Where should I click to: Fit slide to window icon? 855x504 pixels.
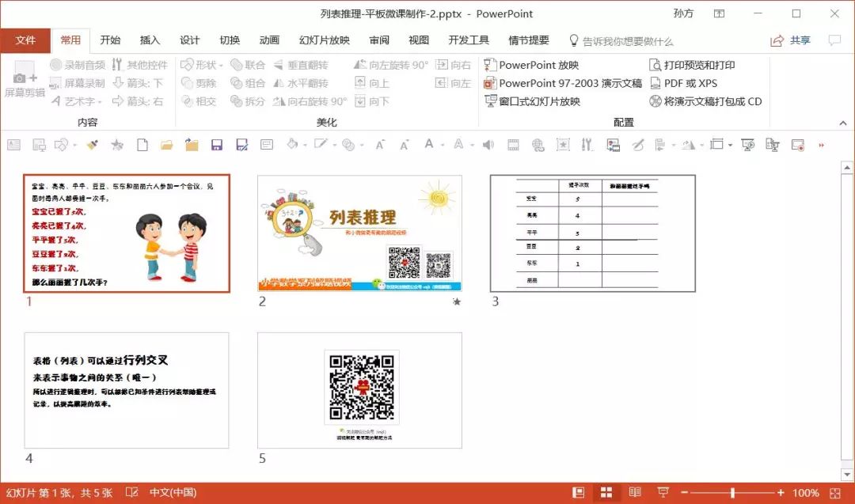pyautogui.click(x=835, y=493)
